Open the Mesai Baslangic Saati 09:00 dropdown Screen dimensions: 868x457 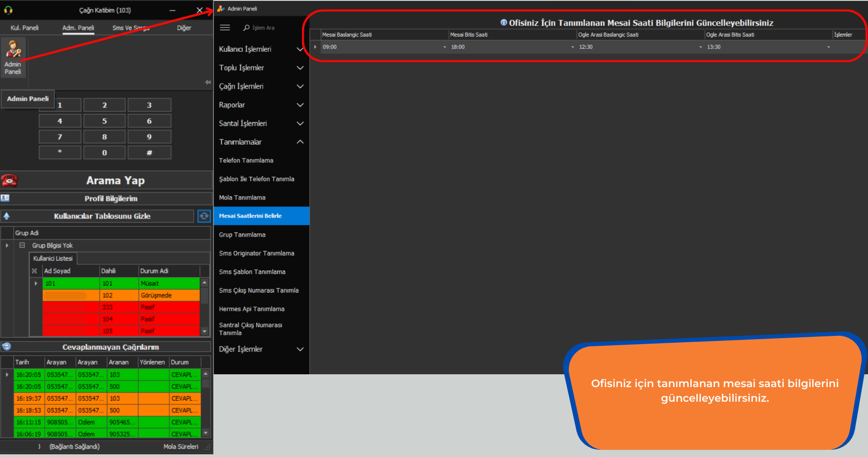point(445,47)
